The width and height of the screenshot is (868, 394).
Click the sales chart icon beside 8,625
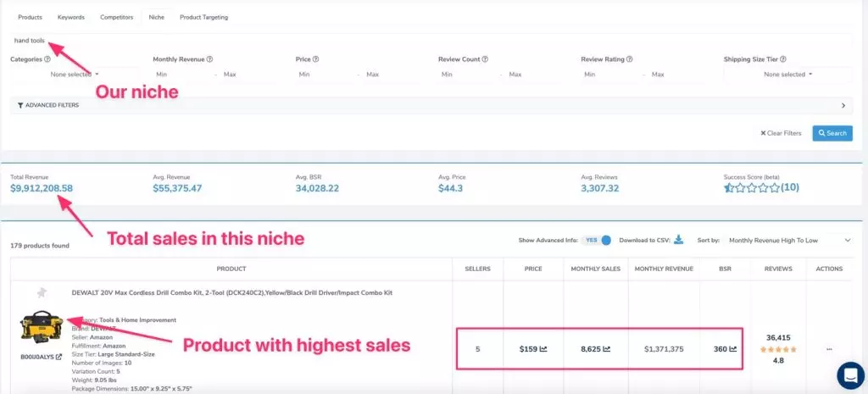click(607, 349)
